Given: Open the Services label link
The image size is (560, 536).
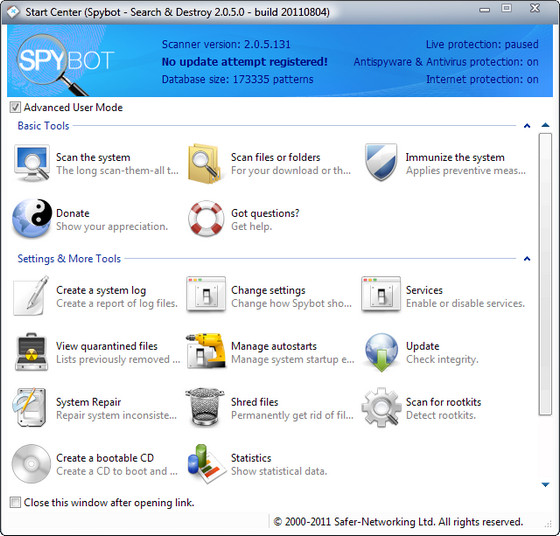Looking at the screenshot, I should point(424,290).
